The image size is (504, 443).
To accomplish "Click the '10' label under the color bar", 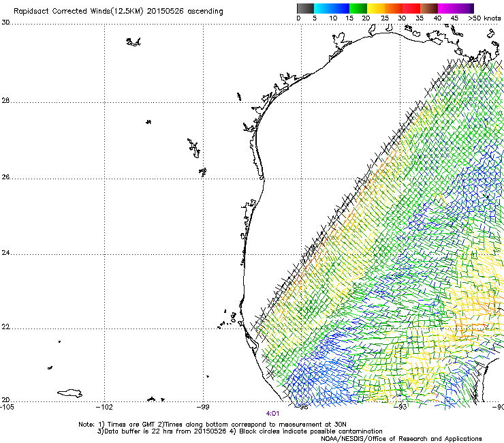I will 333,18.
